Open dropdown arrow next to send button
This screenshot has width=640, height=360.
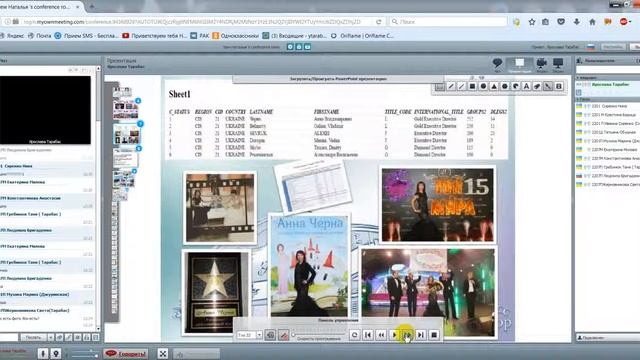tap(51, 338)
